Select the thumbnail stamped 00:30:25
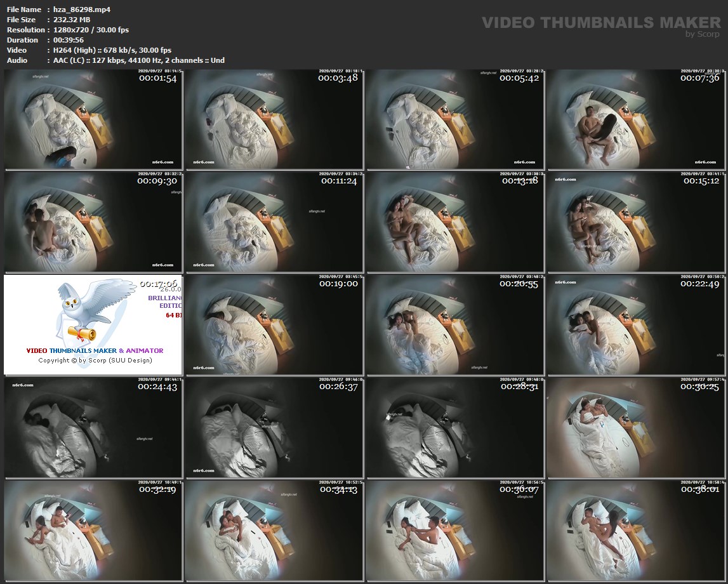 click(636, 428)
